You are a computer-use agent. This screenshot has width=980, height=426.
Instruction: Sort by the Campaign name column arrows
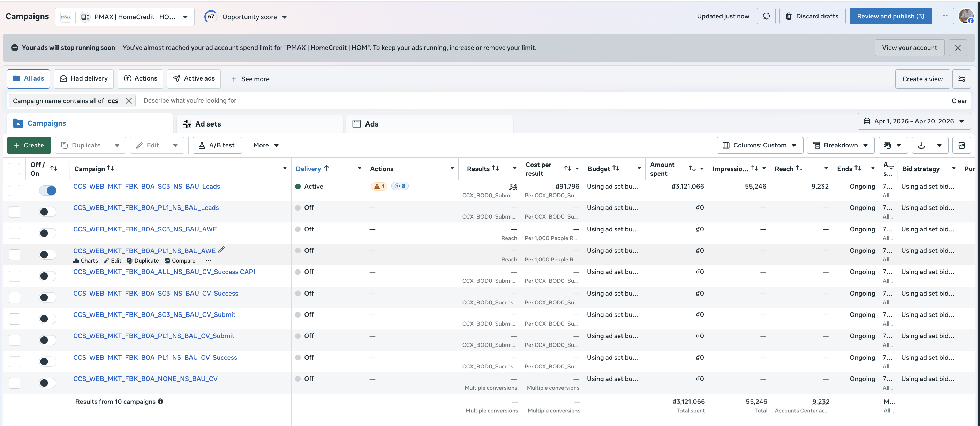coord(110,168)
